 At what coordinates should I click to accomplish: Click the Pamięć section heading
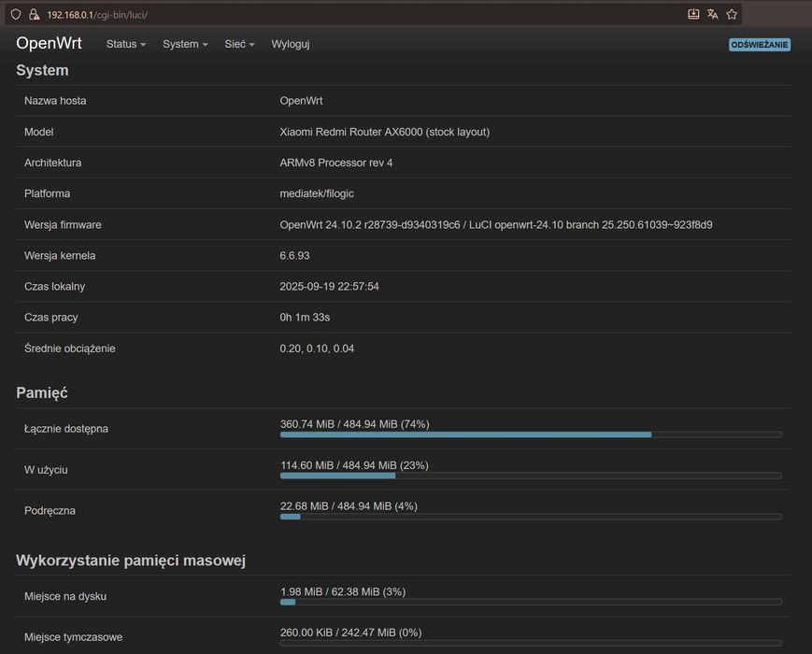[x=42, y=392]
